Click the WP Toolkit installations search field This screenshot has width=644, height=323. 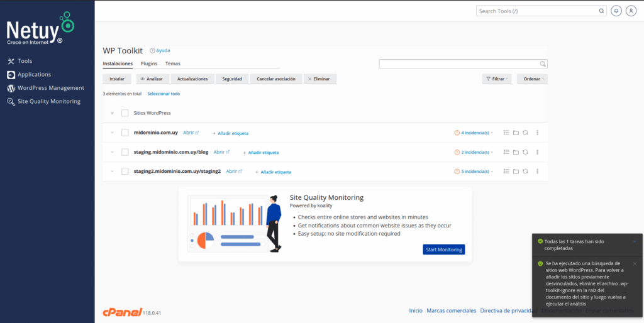(463, 64)
